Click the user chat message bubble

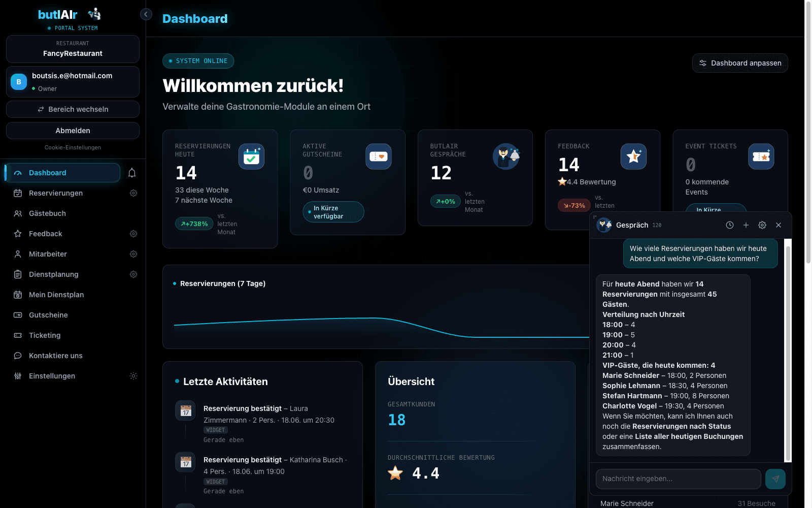click(x=700, y=253)
